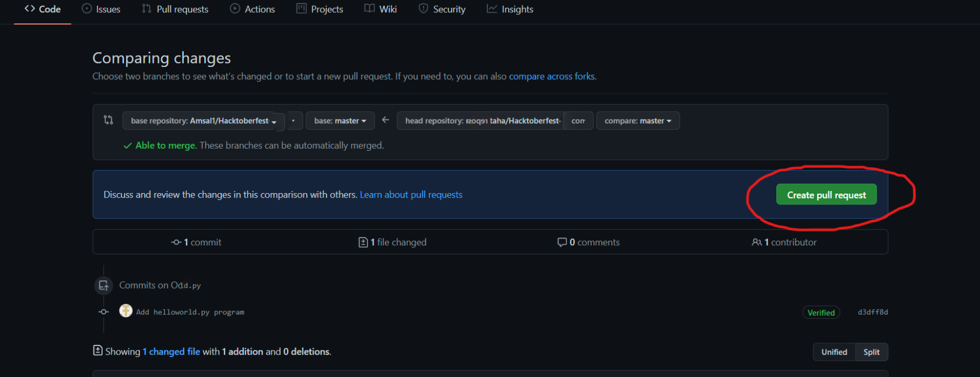Viewport: 980px width, 377px height.
Task: Open the Issues tab
Action: click(x=101, y=9)
